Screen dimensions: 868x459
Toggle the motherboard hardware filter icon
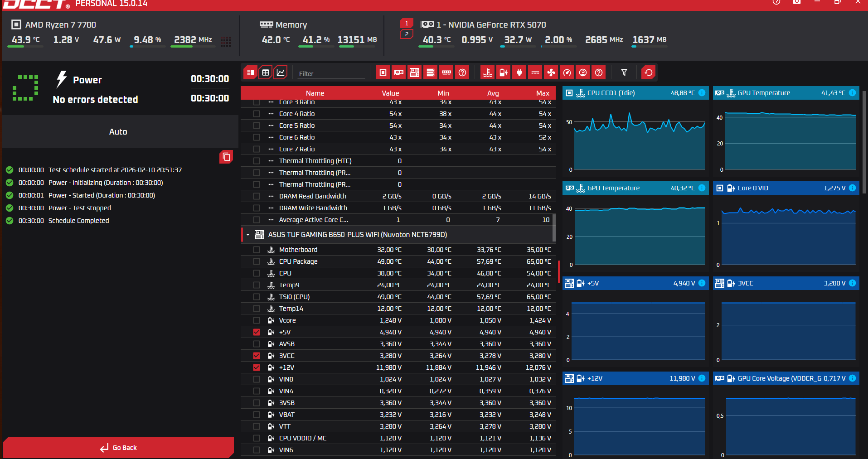(x=415, y=72)
